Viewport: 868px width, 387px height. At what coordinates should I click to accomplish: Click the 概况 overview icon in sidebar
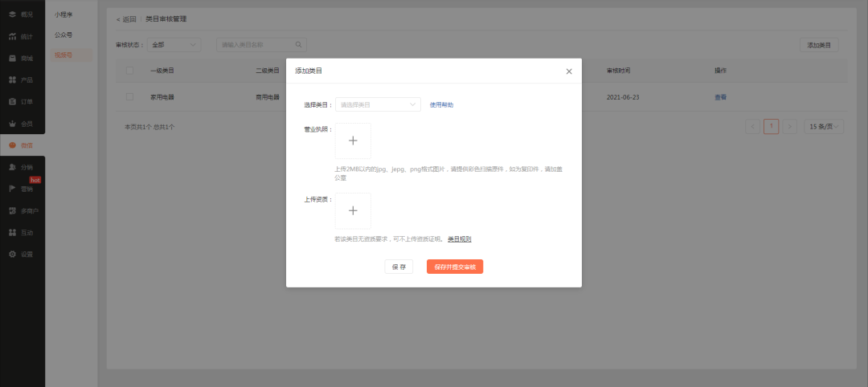tap(12, 14)
